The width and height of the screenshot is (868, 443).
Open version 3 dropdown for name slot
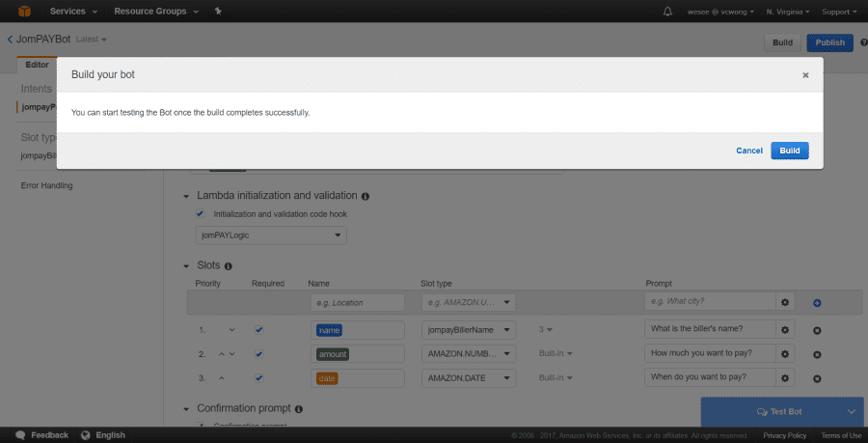tap(545, 330)
